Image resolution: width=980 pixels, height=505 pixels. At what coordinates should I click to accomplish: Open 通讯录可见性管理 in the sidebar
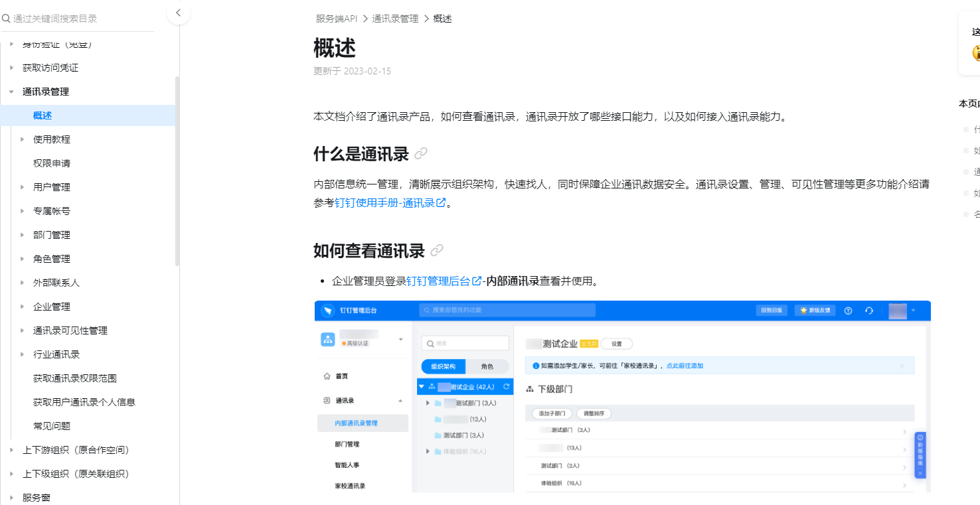[x=70, y=330]
